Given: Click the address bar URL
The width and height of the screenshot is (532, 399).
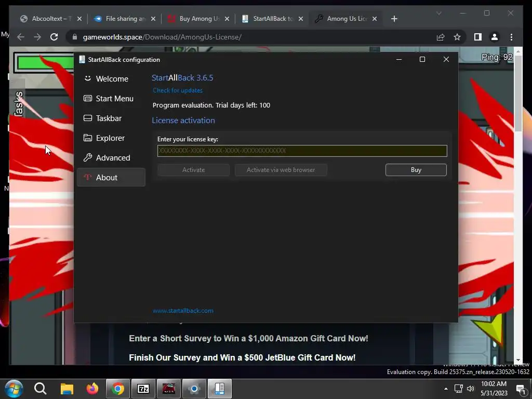Looking at the screenshot, I should point(162,37).
